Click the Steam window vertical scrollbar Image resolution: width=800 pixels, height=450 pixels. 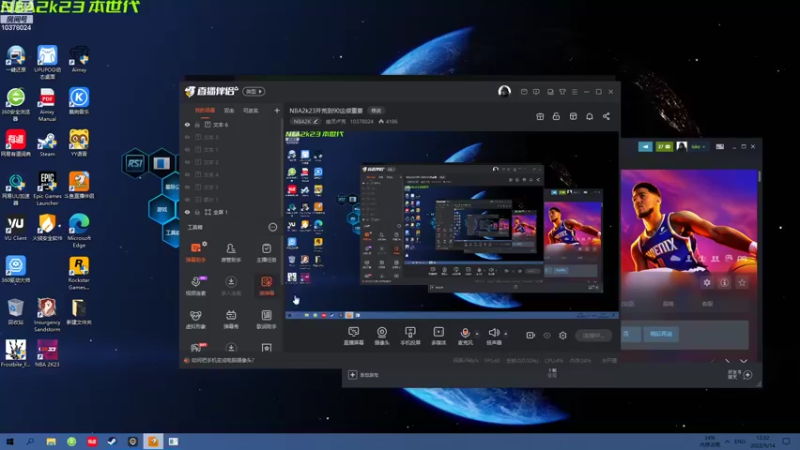click(x=759, y=176)
